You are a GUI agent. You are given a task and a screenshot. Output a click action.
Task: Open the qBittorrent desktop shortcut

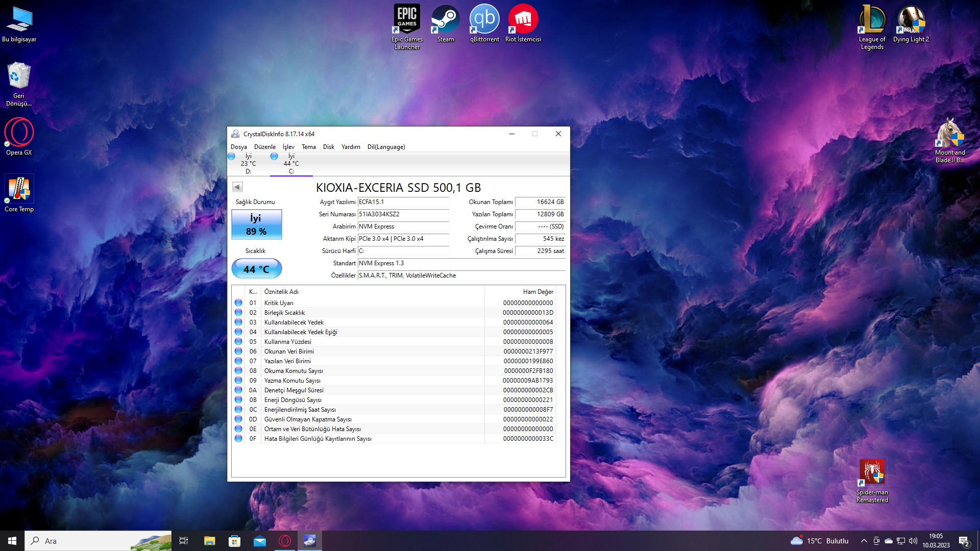(484, 24)
